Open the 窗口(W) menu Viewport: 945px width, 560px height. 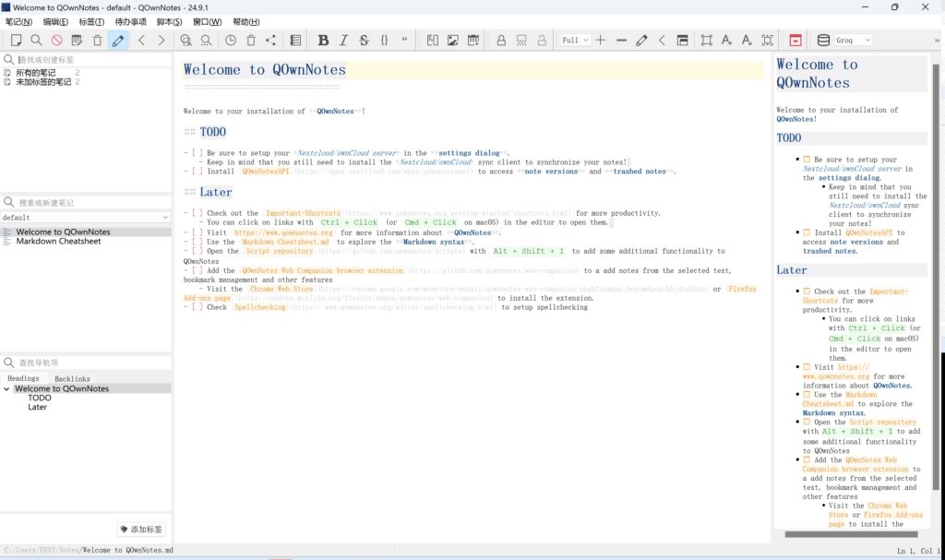tap(207, 22)
